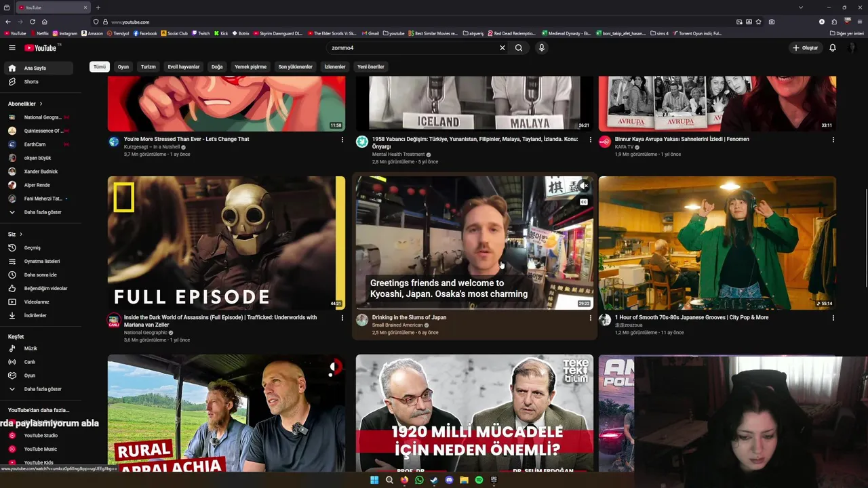This screenshot has width=868, height=488.
Task: Open Shorts in the sidebar
Action: [38, 82]
